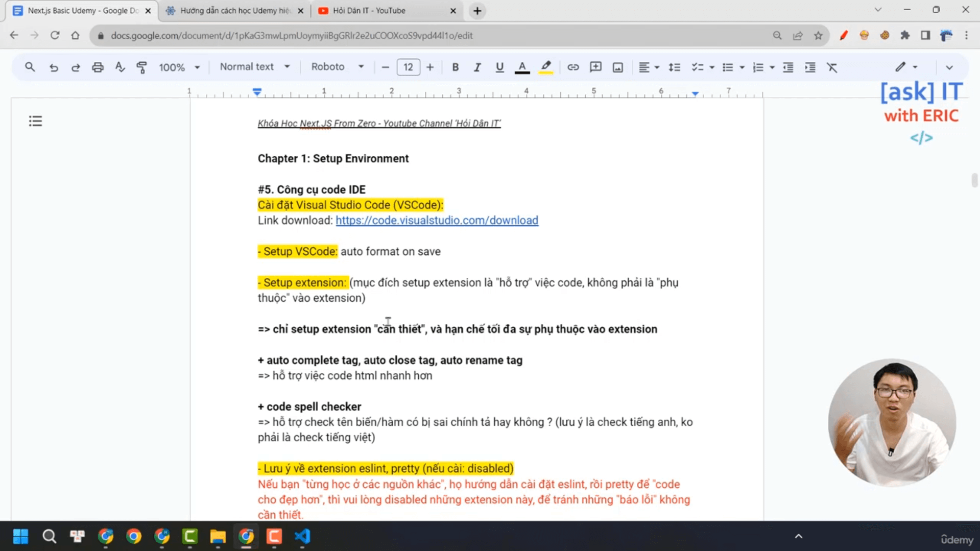
Task: Open the tab search chevron
Action: [x=878, y=10]
